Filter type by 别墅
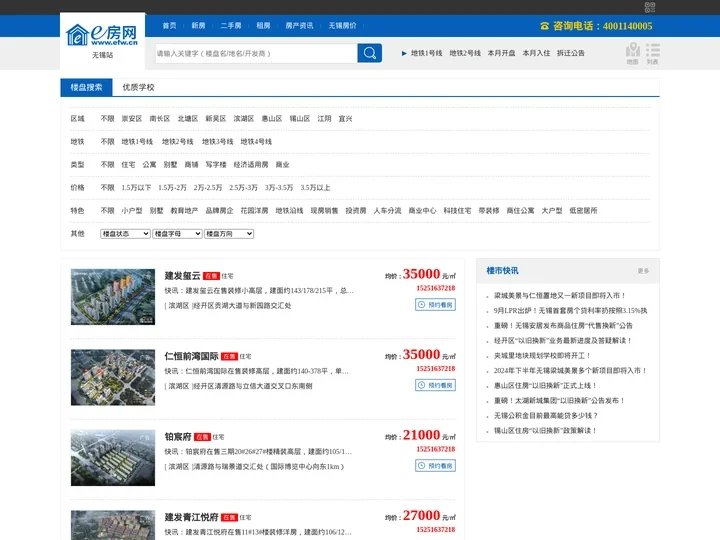This screenshot has width=720, height=540. (x=170, y=164)
